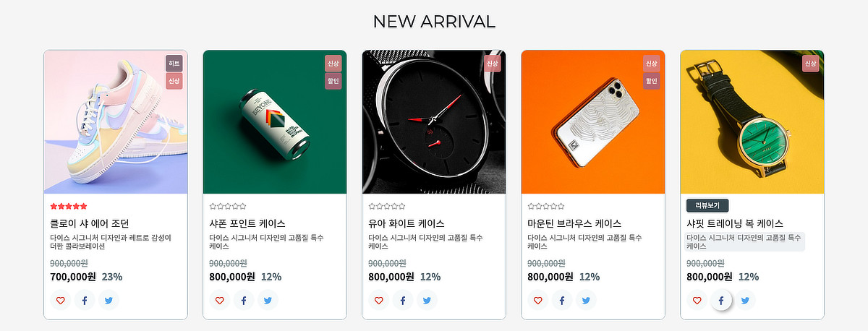Click heart icon under 유아 화이트 케이스
The height and width of the screenshot is (331, 868).
(379, 301)
